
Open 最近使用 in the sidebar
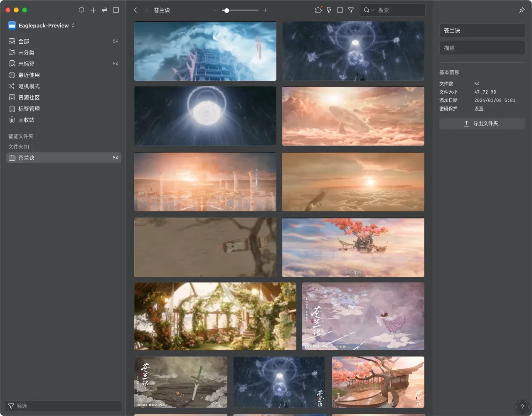(x=64, y=75)
